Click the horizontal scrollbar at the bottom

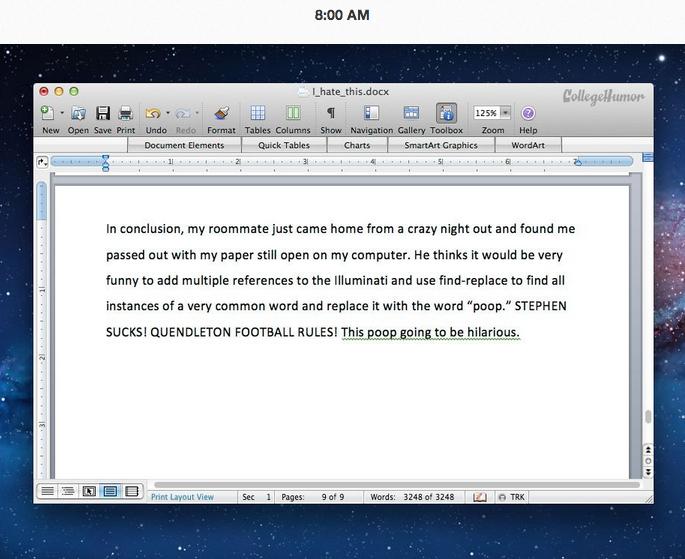[390, 485]
